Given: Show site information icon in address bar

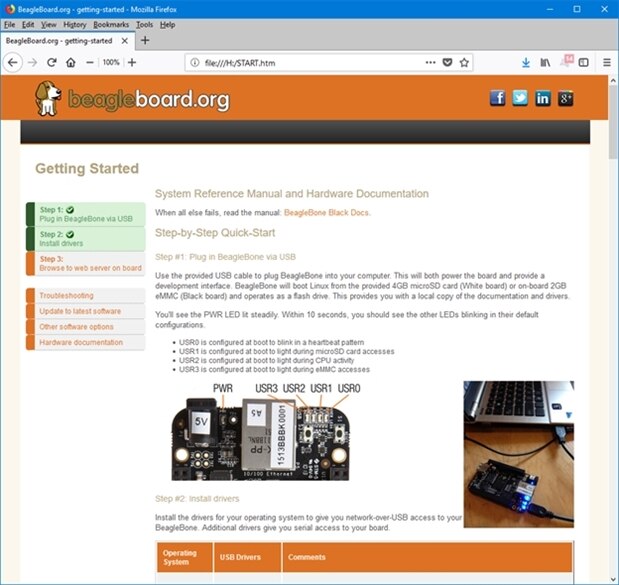Looking at the screenshot, I should [x=195, y=63].
